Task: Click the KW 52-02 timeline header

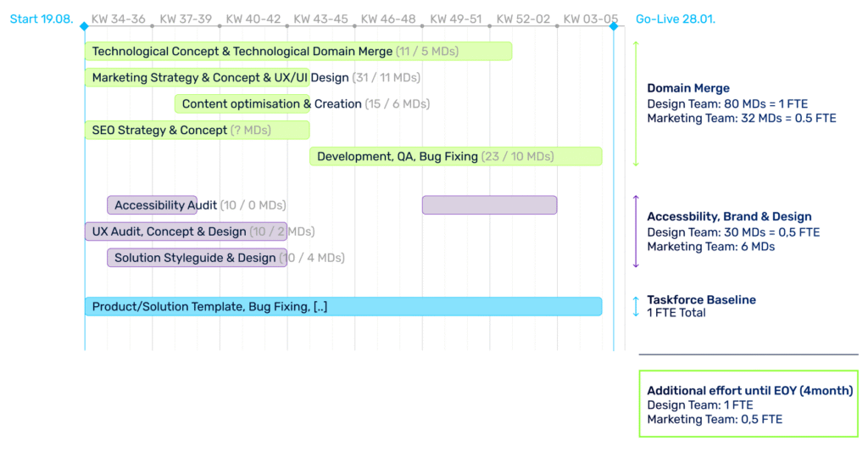Action: click(523, 19)
